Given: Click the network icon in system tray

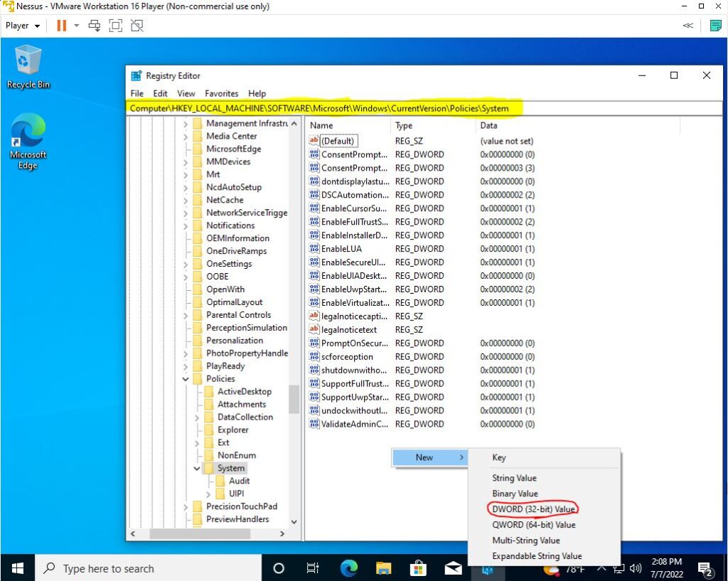Looking at the screenshot, I should pos(619,568).
